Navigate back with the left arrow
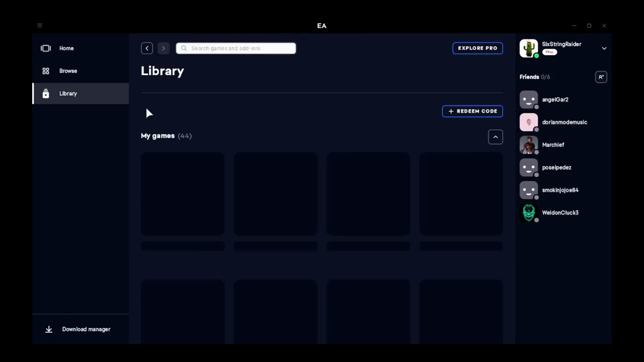This screenshot has height=362, width=644. click(x=147, y=48)
